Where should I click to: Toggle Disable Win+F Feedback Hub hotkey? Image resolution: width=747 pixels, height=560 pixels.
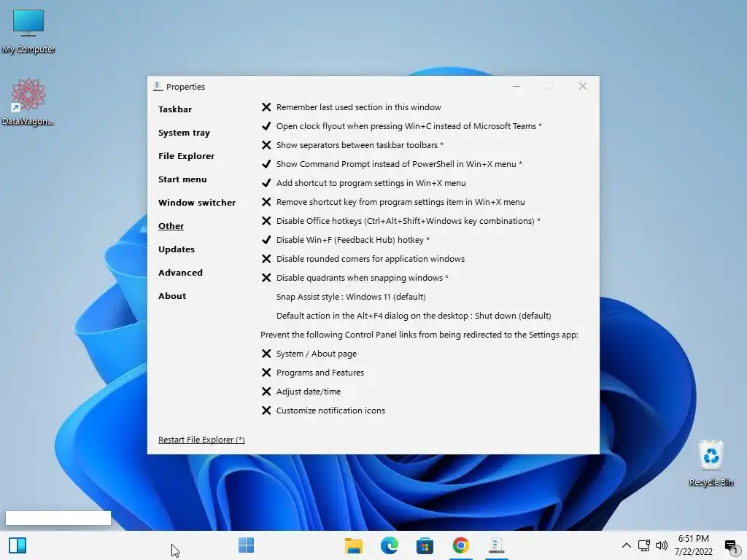coord(345,240)
